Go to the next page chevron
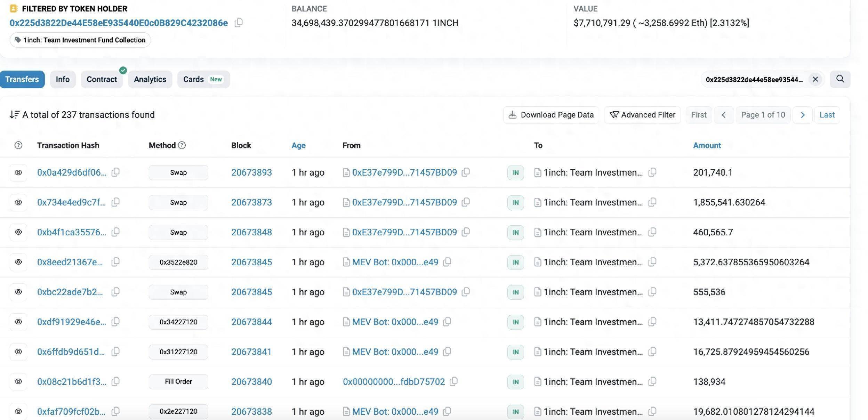868x420 pixels. [x=803, y=115]
